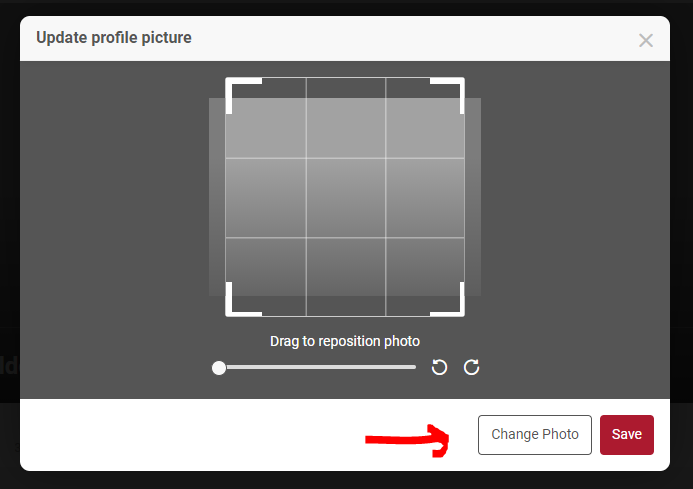Click the center cell of the crop grid
693x489 pixels.
[x=346, y=198]
